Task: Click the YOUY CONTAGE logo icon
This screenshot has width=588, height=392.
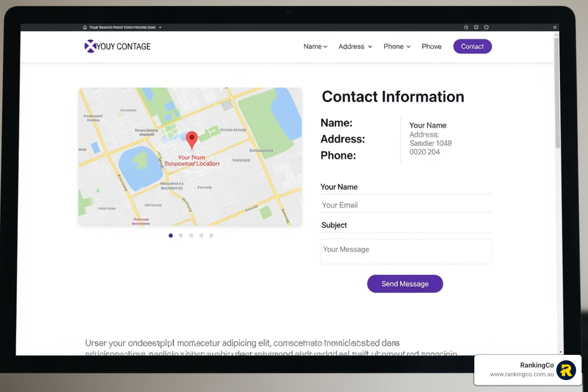Action: [x=90, y=46]
